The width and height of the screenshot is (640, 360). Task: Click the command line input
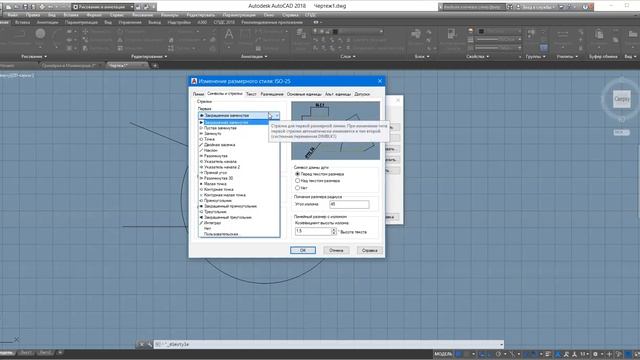pyautogui.click(x=327, y=344)
